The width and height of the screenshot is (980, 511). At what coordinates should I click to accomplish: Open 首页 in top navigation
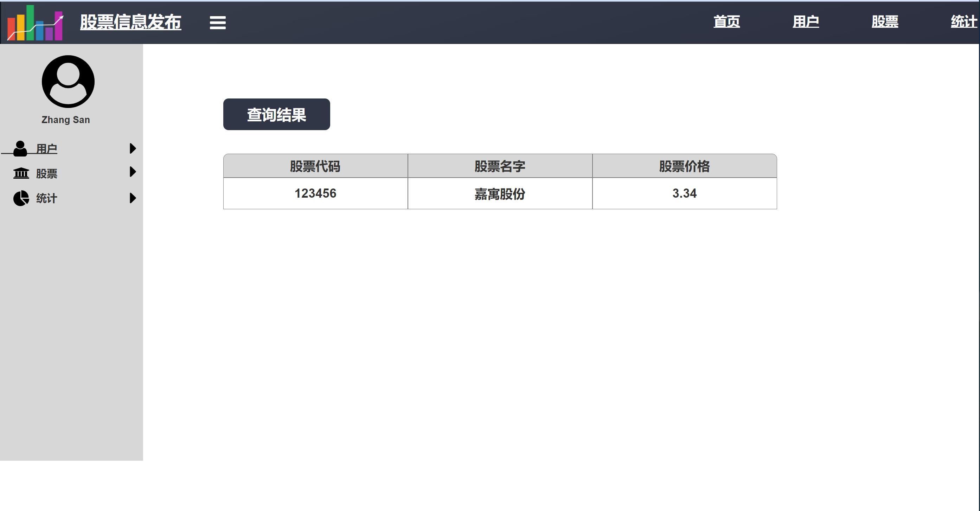click(x=726, y=22)
